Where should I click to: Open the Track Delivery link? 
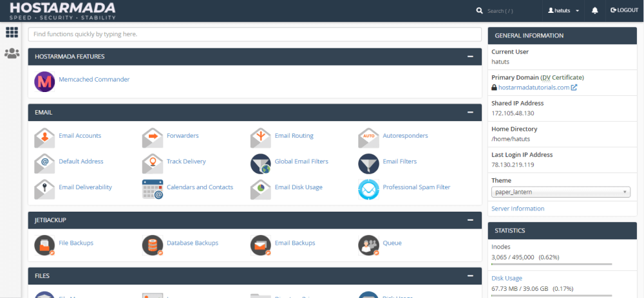186,162
